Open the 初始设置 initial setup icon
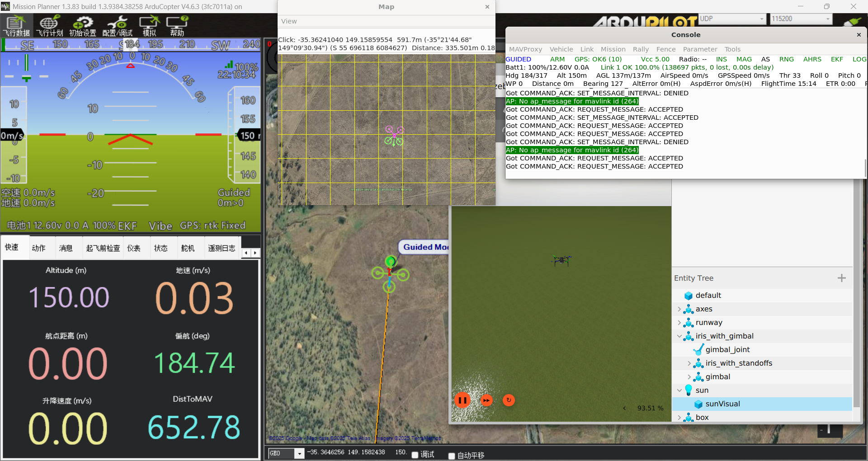This screenshot has width=868, height=461. (x=82, y=26)
